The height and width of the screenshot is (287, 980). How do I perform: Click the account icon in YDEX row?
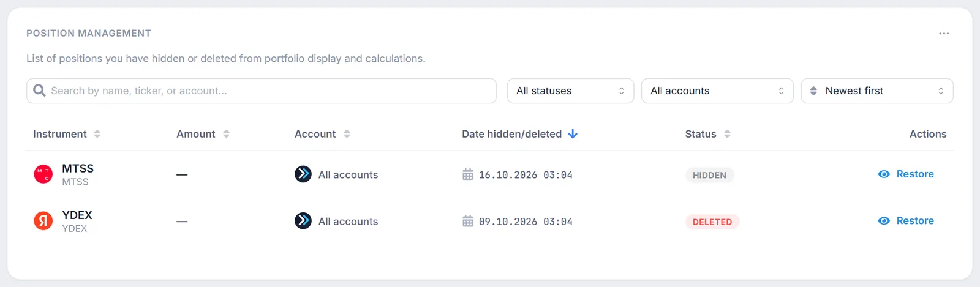coord(303,221)
